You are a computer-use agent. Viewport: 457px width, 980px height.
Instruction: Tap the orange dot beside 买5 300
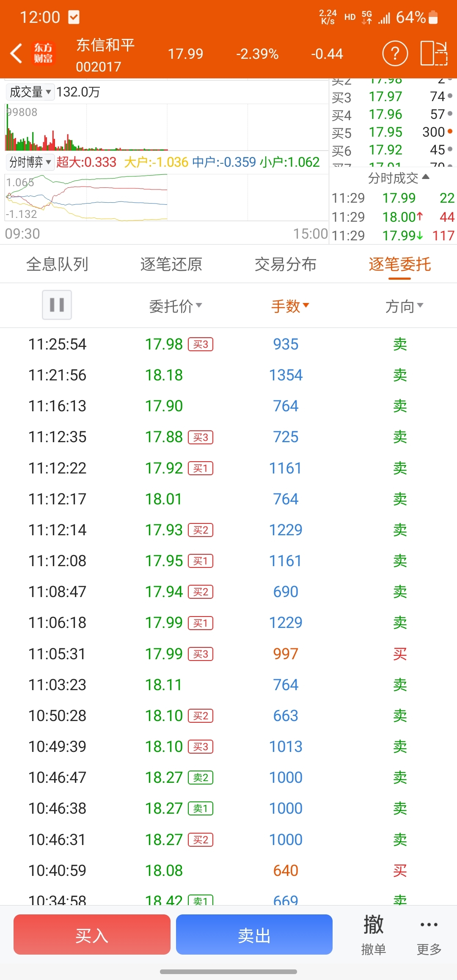coord(450,132)
